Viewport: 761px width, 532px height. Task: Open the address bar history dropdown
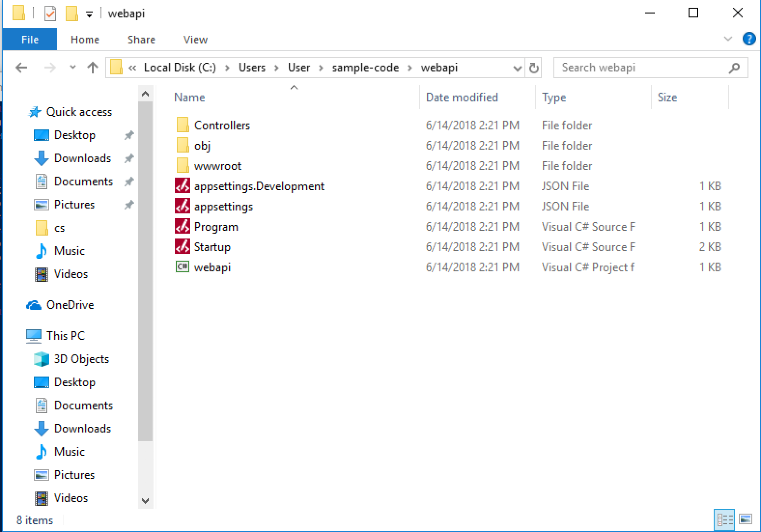(x=517, y=68)
